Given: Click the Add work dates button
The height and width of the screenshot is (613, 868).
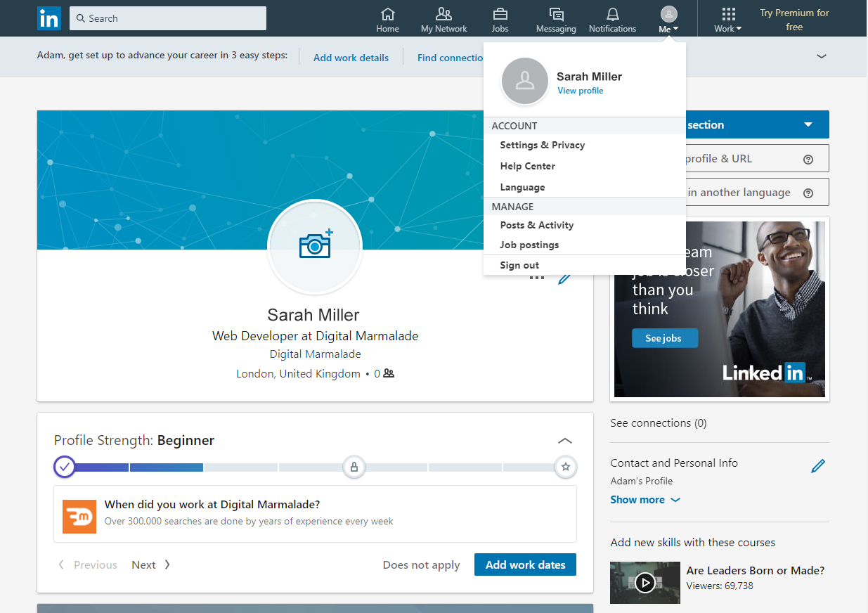Looking at the screenshot, I should (x=525, y=564).
